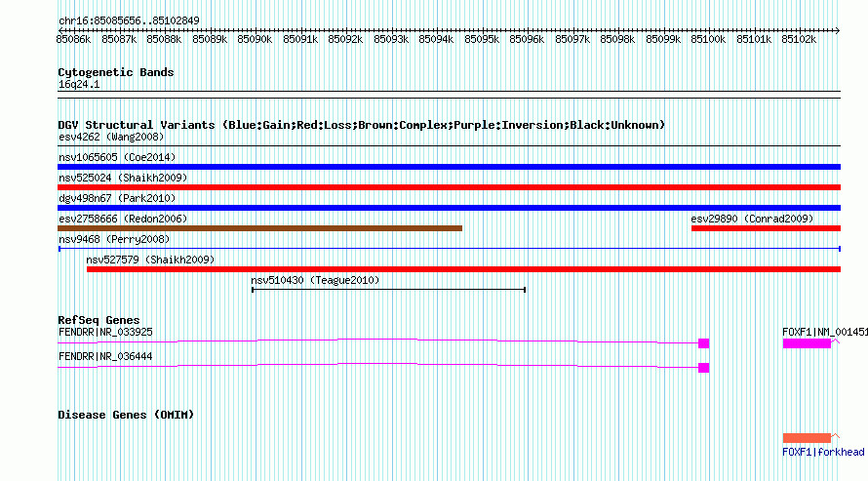Viewport: 868px width, 481px height.
Task: Click the esv4262 (Wang2008) label
Action: (111, 137)
